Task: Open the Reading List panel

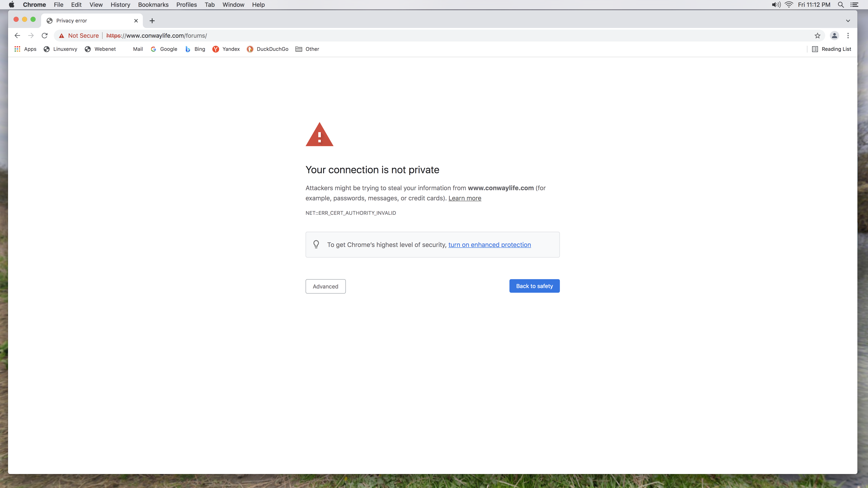Action: [x=832, y=49]
